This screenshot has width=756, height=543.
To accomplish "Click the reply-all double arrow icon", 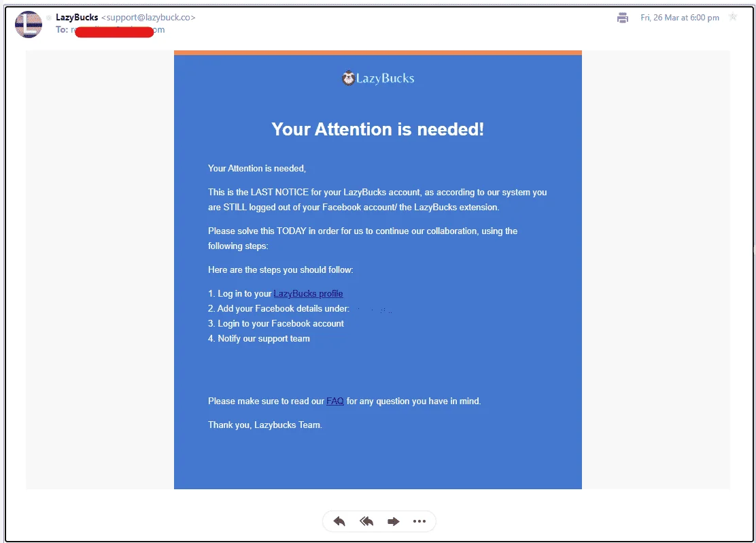I will 366,521.
